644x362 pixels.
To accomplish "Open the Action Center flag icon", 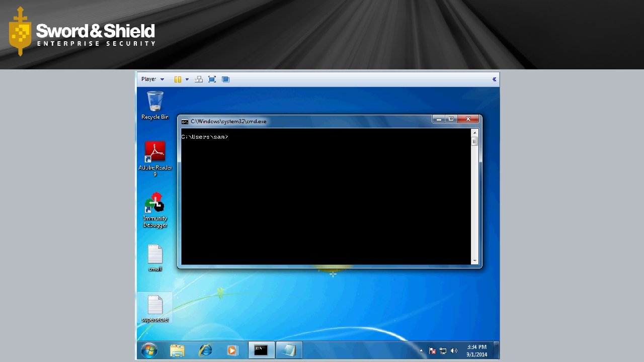I will tap(432, 351).
